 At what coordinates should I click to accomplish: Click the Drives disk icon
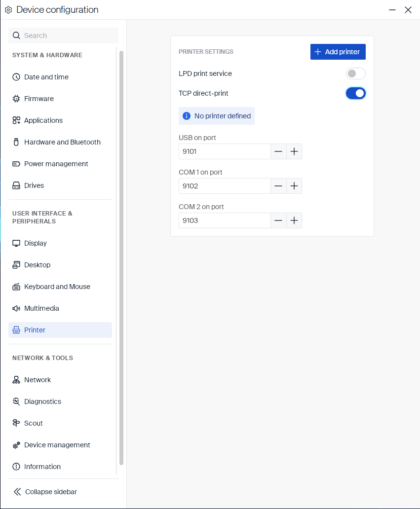coord(16,185)
